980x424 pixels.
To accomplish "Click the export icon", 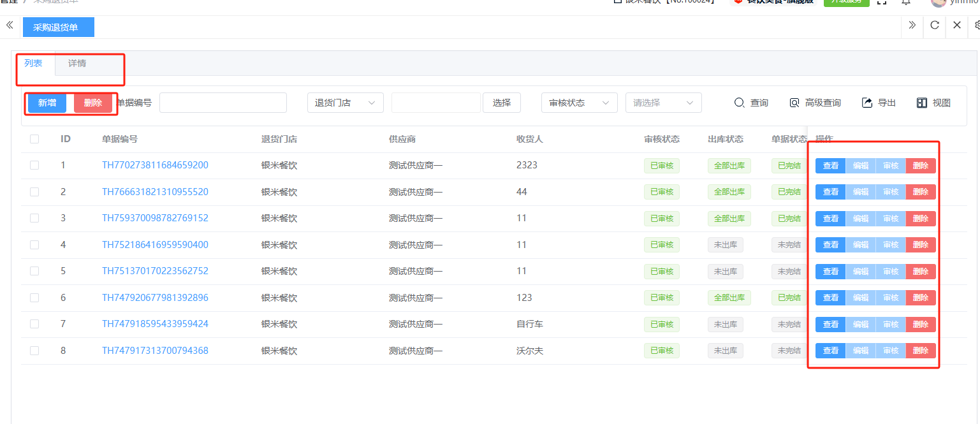I will click(x=867, y=103).
